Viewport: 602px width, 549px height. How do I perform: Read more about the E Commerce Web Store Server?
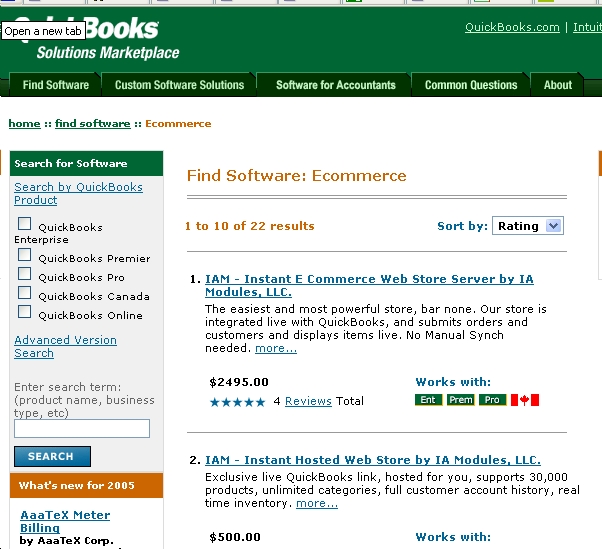(276, 348)
